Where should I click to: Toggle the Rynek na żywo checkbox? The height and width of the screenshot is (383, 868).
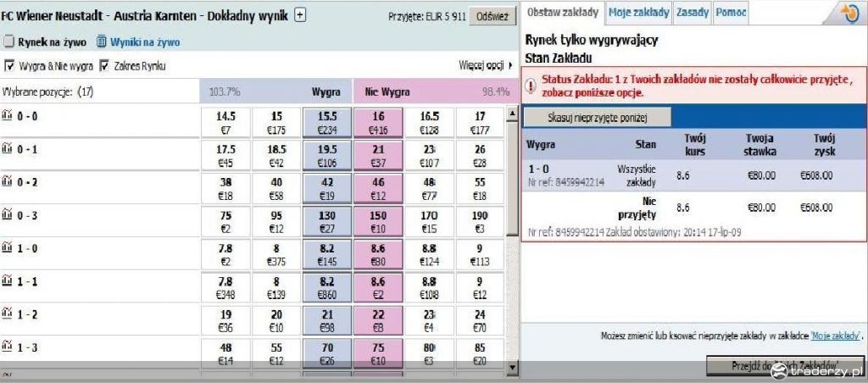tap(8, 42)
